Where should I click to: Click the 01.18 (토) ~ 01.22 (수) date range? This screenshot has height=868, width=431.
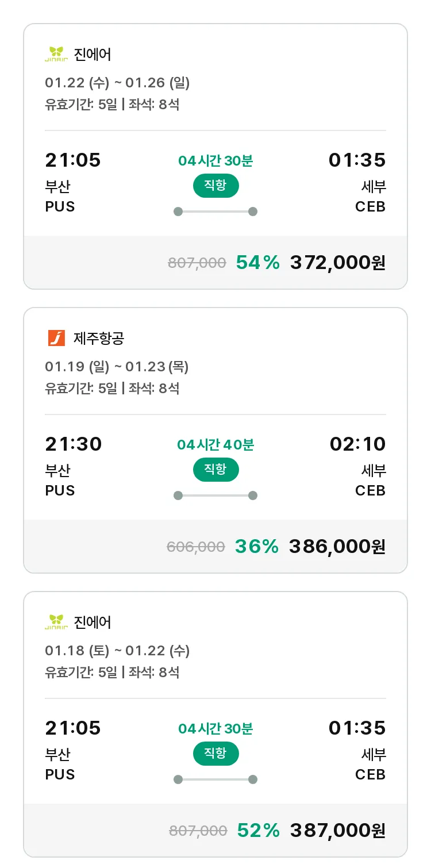point(117,651)
